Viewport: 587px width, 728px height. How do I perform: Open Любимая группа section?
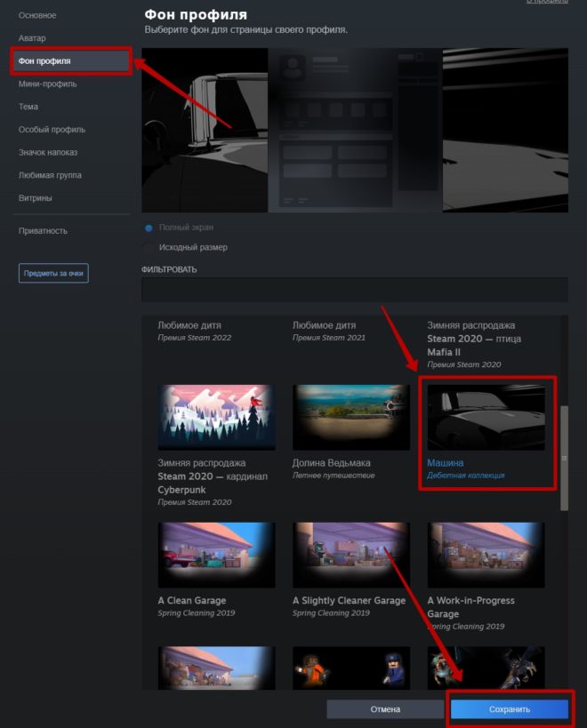tap(50, 175)
